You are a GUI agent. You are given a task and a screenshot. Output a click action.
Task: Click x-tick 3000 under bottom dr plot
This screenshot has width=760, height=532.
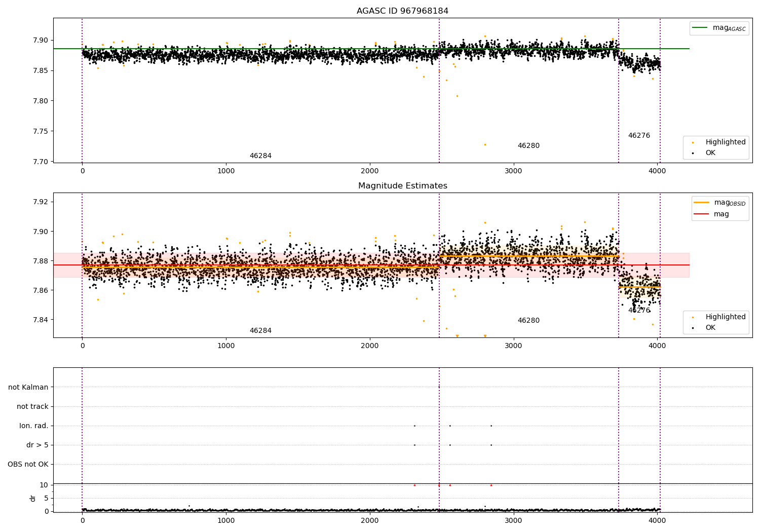513,520
